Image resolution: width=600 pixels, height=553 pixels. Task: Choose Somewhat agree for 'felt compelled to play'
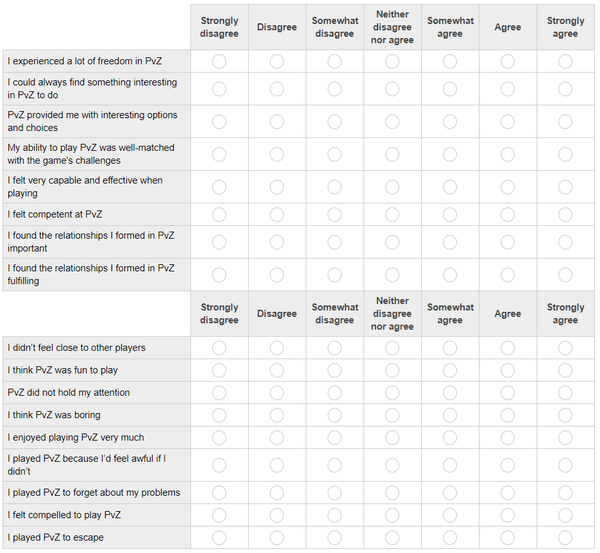[x=450, y=515]
